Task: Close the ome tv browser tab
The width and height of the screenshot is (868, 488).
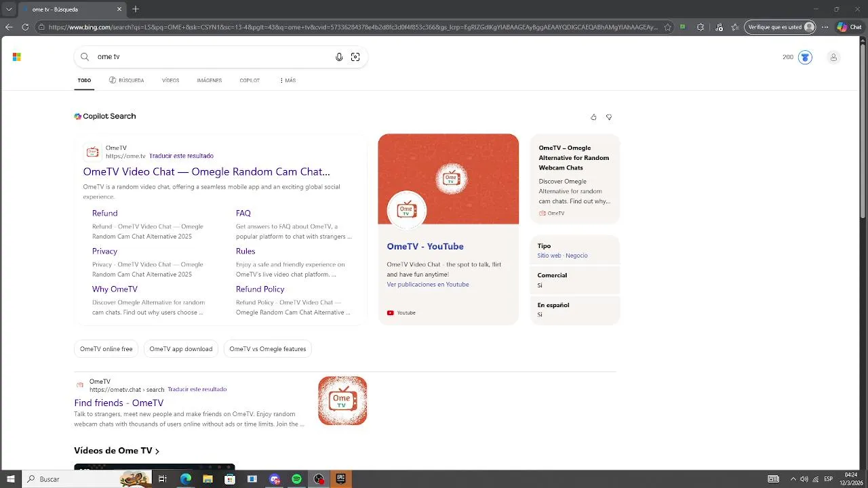Action: point(119,9)
